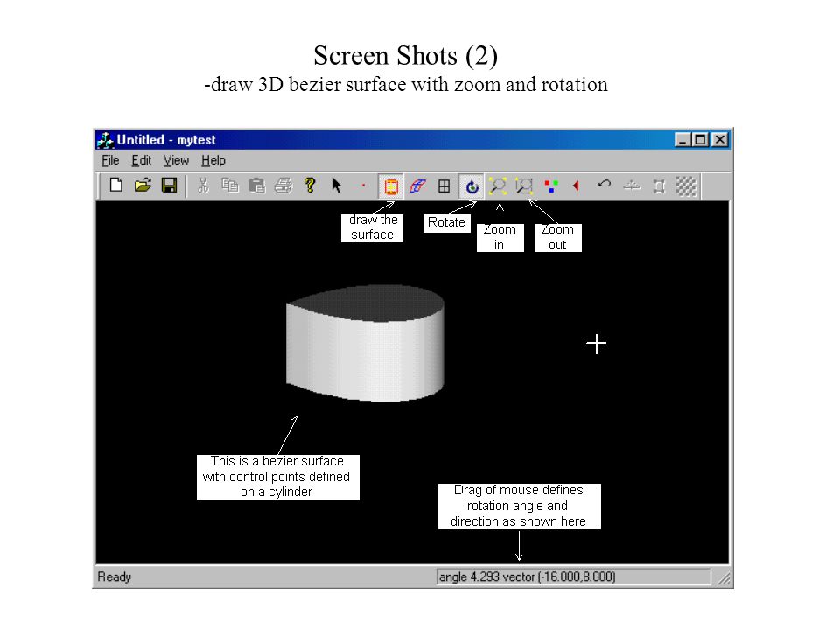840x630 pixels.
Task: Click the grayed plane icon after undo
Action: (x=632, y=185)
